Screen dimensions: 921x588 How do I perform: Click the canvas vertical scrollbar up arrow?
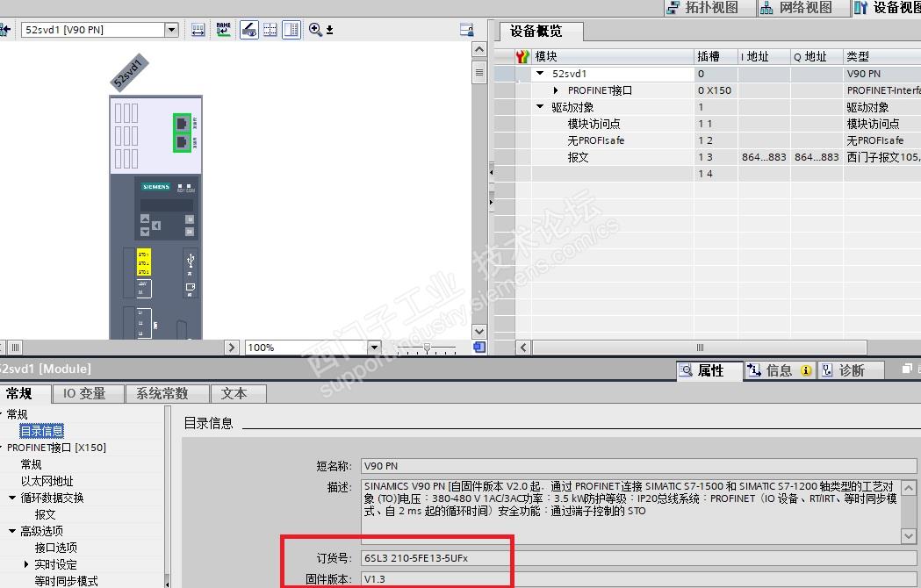pyautogui.click(x=479, y=49)
